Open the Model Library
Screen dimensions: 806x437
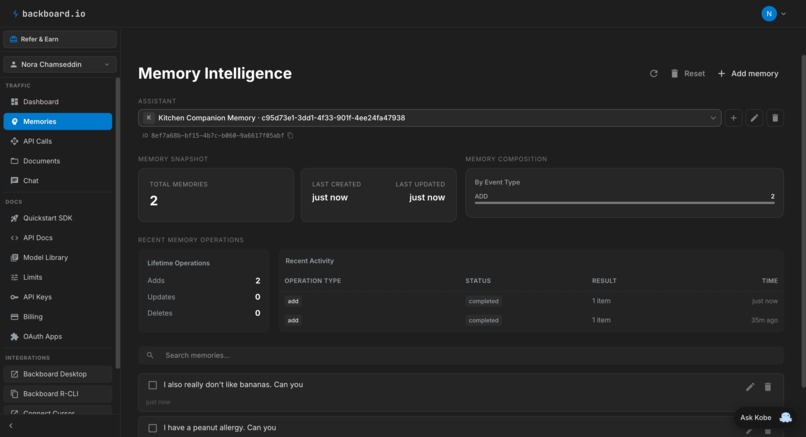[58, 258]
